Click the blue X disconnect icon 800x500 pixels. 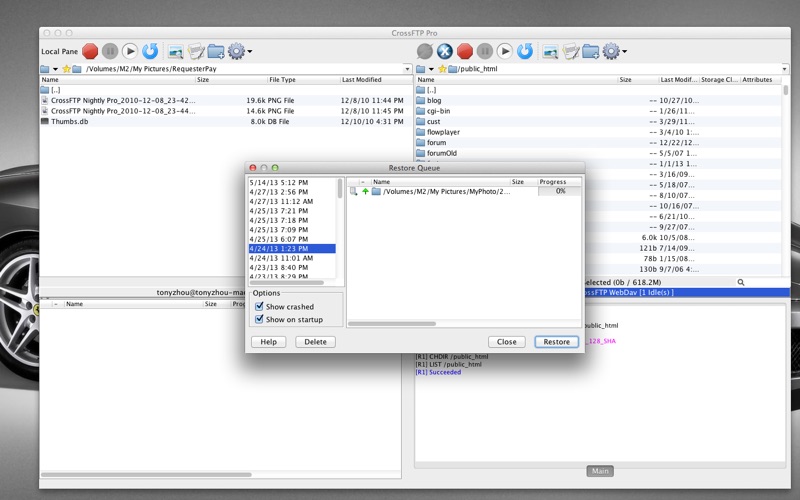(x=445, y=50)
